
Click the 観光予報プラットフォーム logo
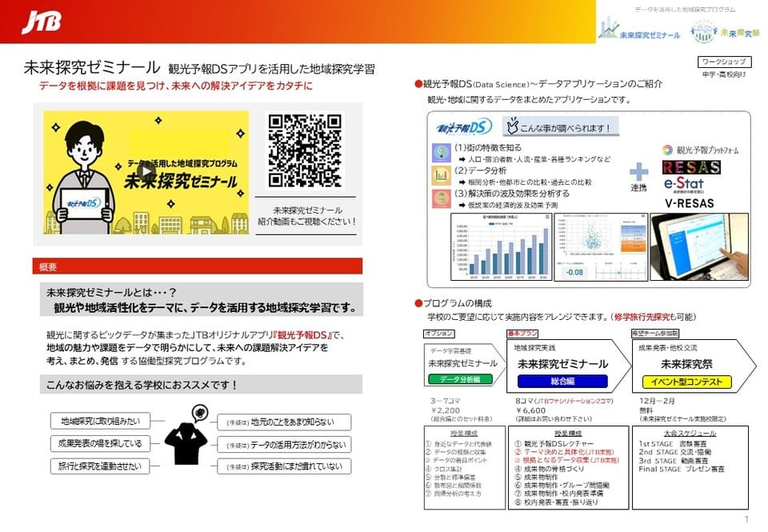[700, 150]
